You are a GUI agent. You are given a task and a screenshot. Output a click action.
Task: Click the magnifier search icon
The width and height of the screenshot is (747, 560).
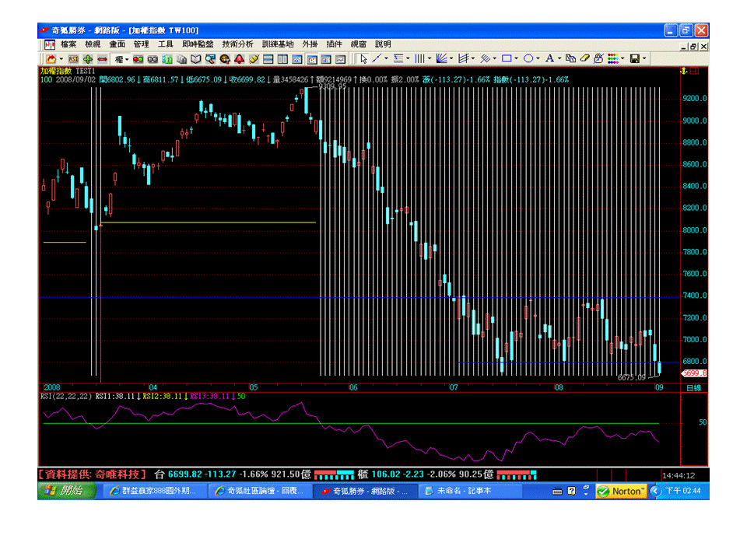pos(210,59)
